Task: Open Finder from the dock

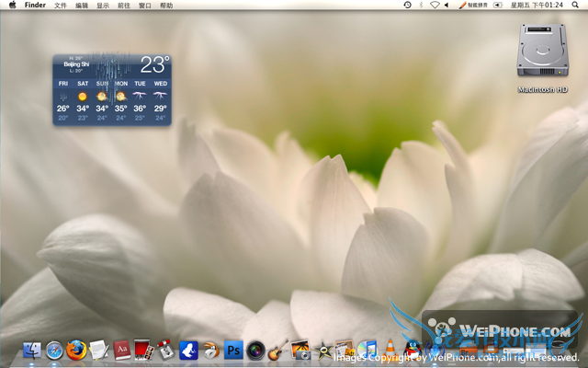Action: pos(32,351)
